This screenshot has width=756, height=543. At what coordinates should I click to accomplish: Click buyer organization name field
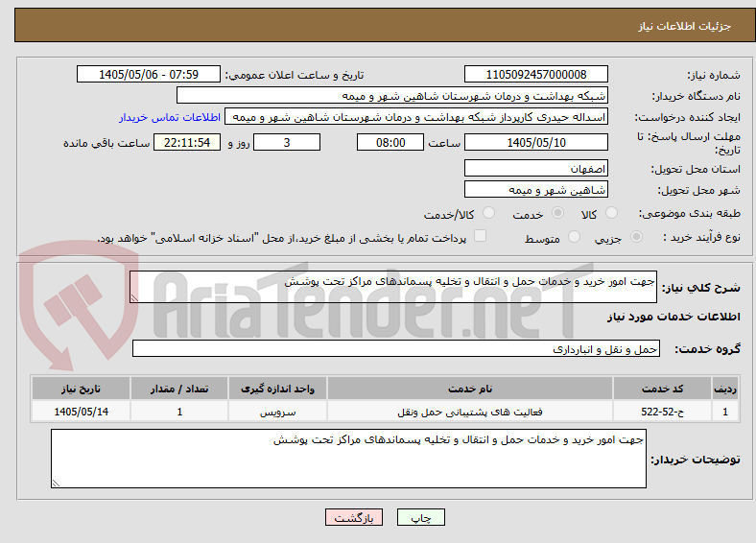392,96
